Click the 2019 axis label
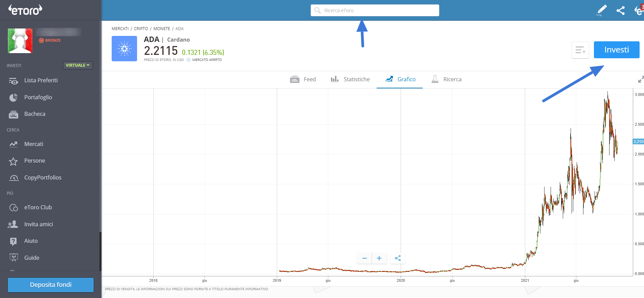Viewport: 644px width, 298px height. coord(277,280)
